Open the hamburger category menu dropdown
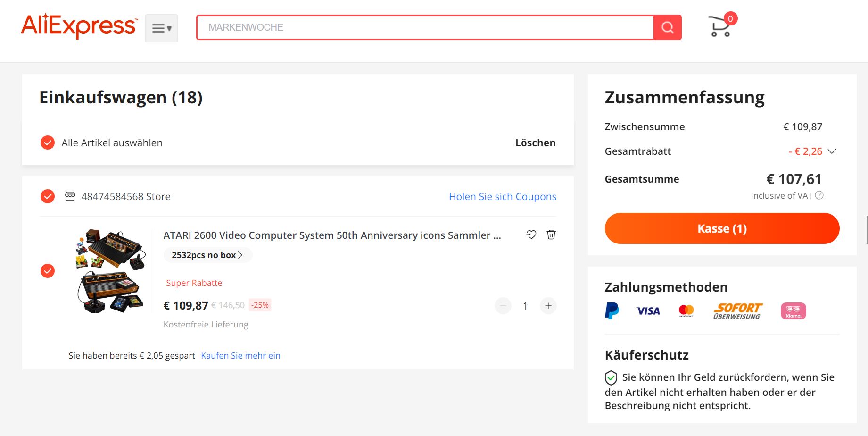Image resolution: width=868 pixels, height=436 pixels. pyautogui.click(x=161, y=28)
